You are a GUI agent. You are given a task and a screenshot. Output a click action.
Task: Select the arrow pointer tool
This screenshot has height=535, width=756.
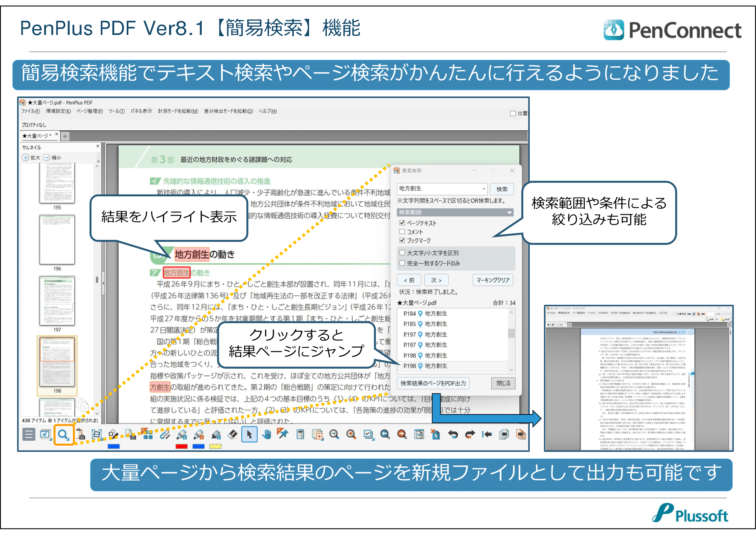click(x=249, y=434)
